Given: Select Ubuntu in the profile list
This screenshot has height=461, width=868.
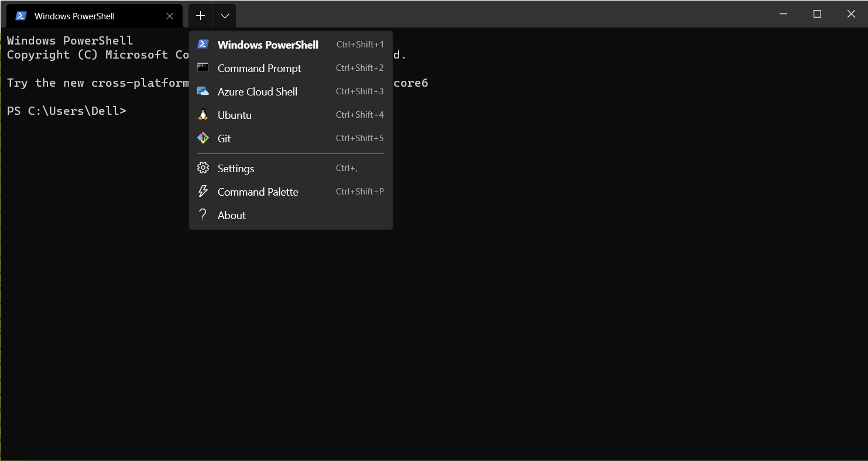Looking at the screenshot, I should click(235, 115).
